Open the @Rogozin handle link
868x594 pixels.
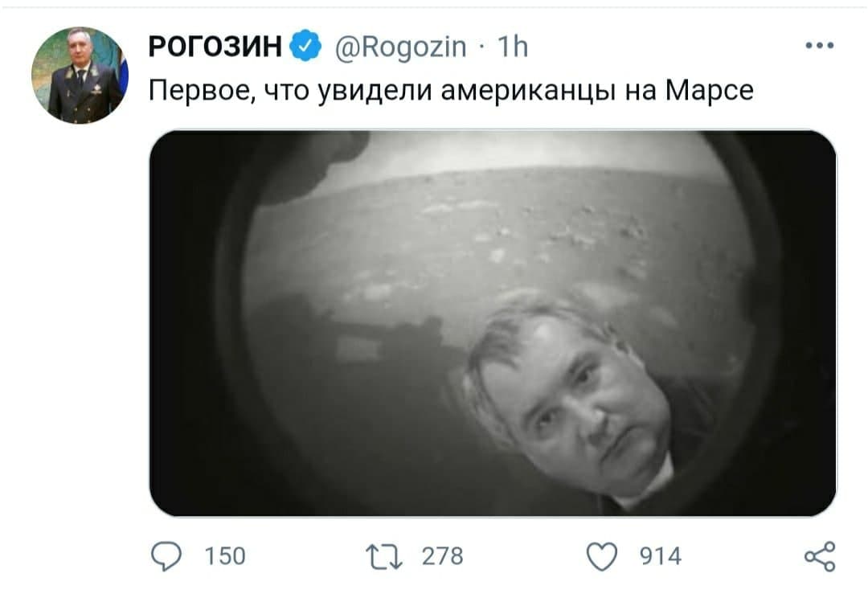(401, 47)
